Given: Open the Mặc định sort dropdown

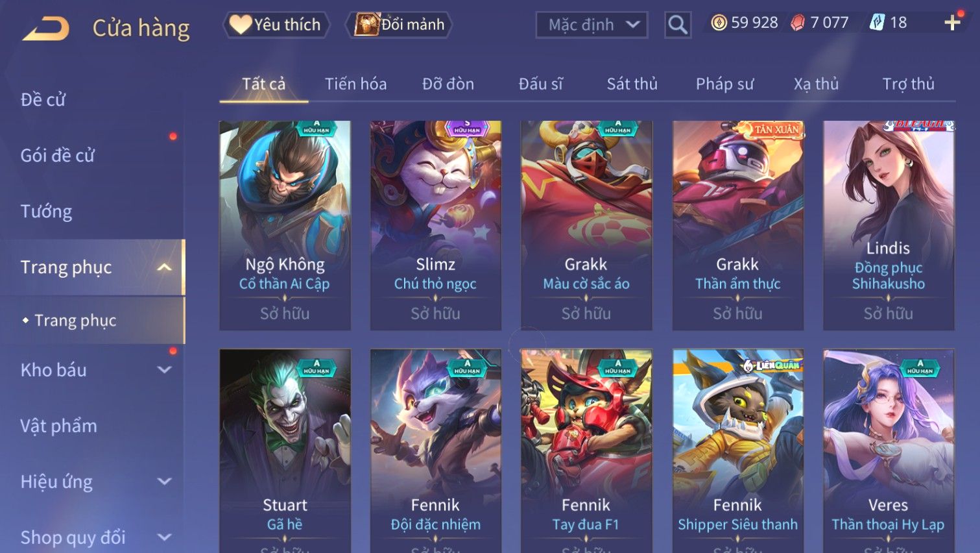Looking at the screenshot, I should 592,25.
